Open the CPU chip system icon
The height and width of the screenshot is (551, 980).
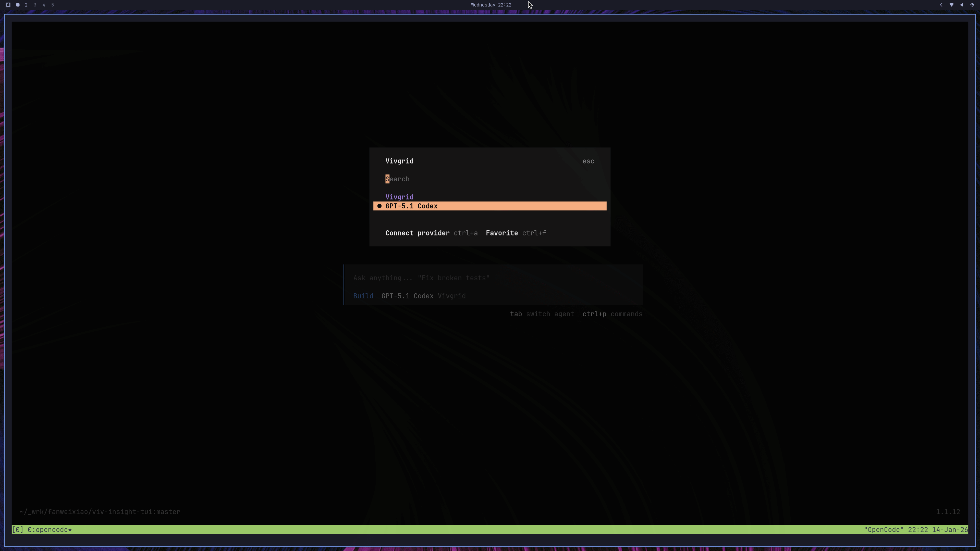(x=972, y=5)
